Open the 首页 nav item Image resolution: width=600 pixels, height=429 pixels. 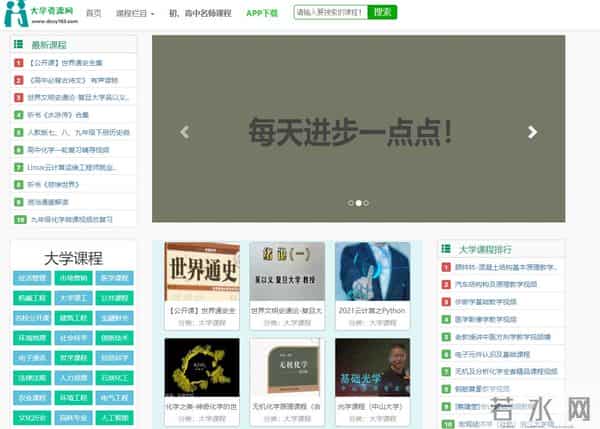click(x=94, y=13)
